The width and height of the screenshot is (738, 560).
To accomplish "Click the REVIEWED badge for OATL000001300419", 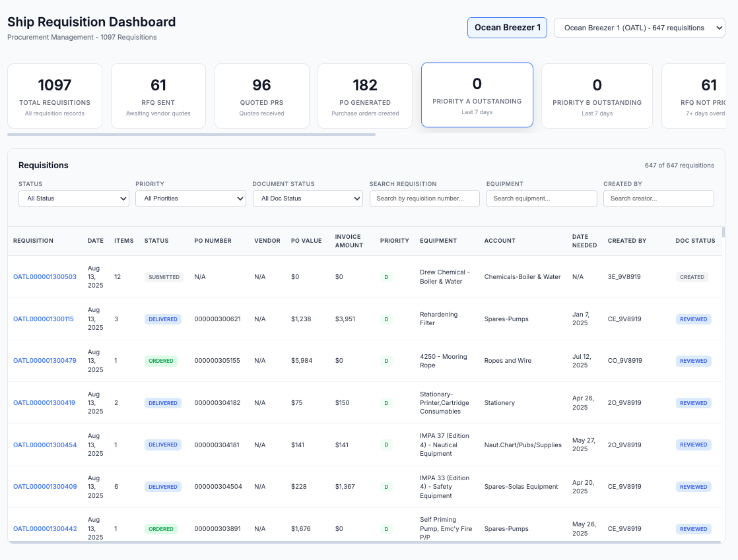I will (x=693, y=402).
